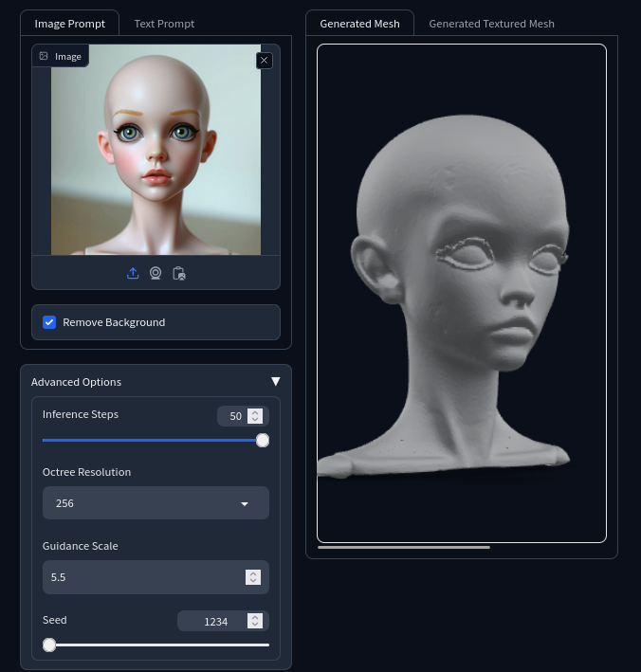This screenshot has width=641, height=672.
Task: Click the upload image icon
Action: pyautogui.click(x=133, y=273)
